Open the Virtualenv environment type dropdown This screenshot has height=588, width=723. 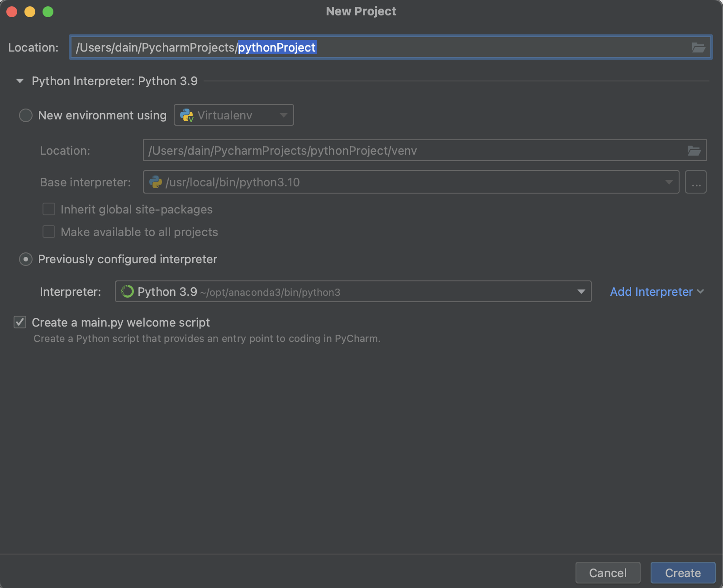(x=234, y=115)
